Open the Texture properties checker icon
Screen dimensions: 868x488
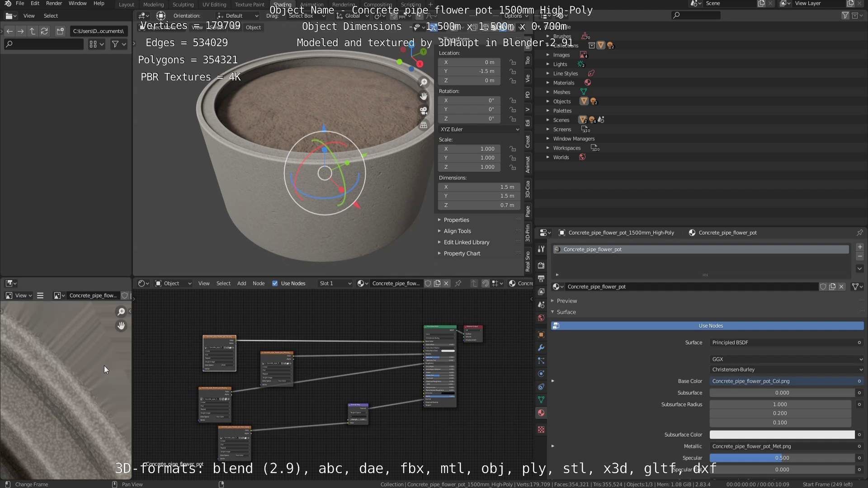click(541, 430)
